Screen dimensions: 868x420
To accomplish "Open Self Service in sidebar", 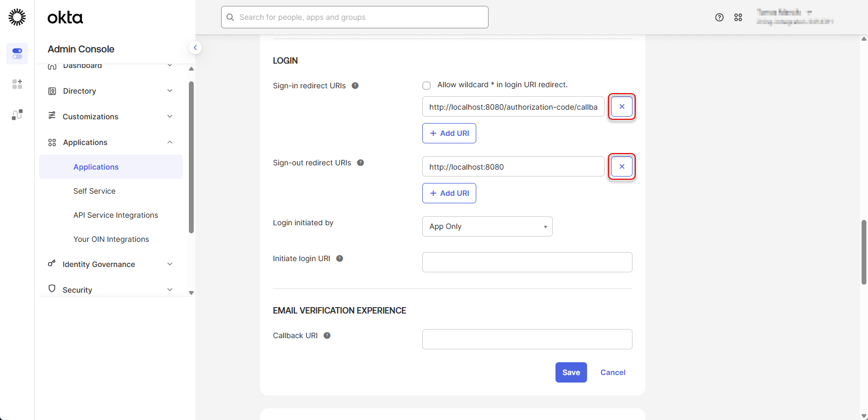I will click(94, 191).
